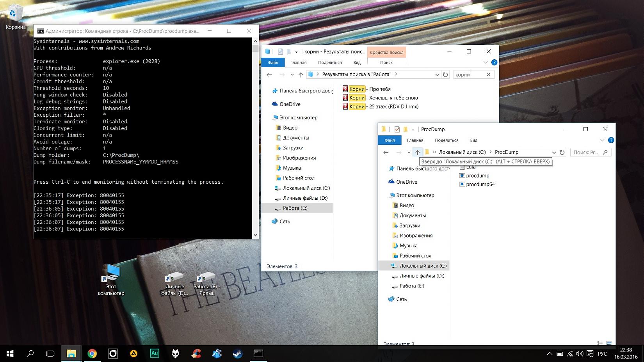Viewport: 644px width, 362px height.
Task: Open the procdump64 file
Action: (480, 185)
